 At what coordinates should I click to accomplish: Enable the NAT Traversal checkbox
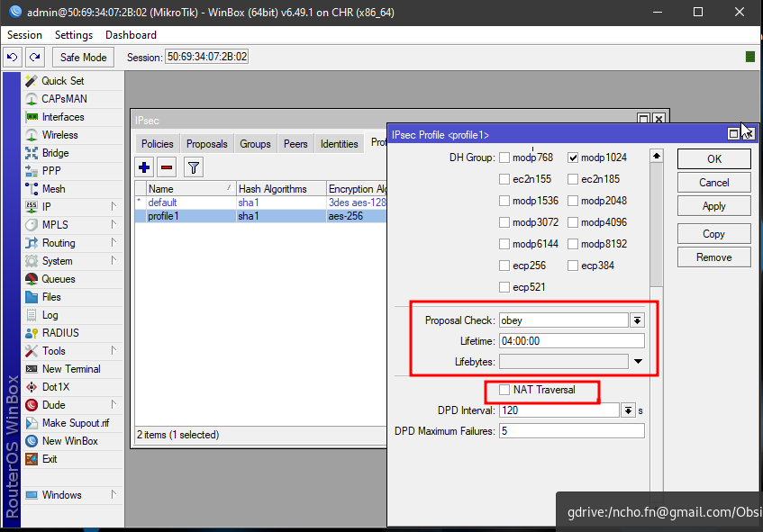(504, 390)
